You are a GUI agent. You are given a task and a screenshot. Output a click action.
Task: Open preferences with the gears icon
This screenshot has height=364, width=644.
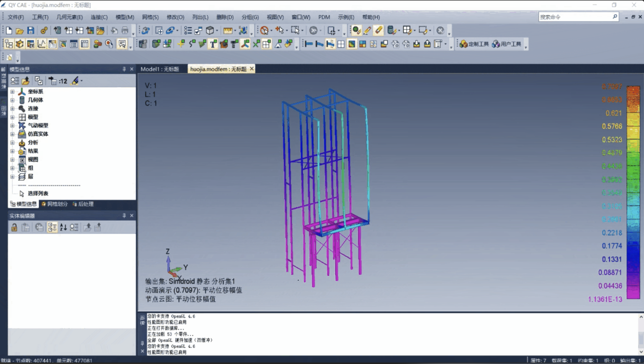point(44,30)
